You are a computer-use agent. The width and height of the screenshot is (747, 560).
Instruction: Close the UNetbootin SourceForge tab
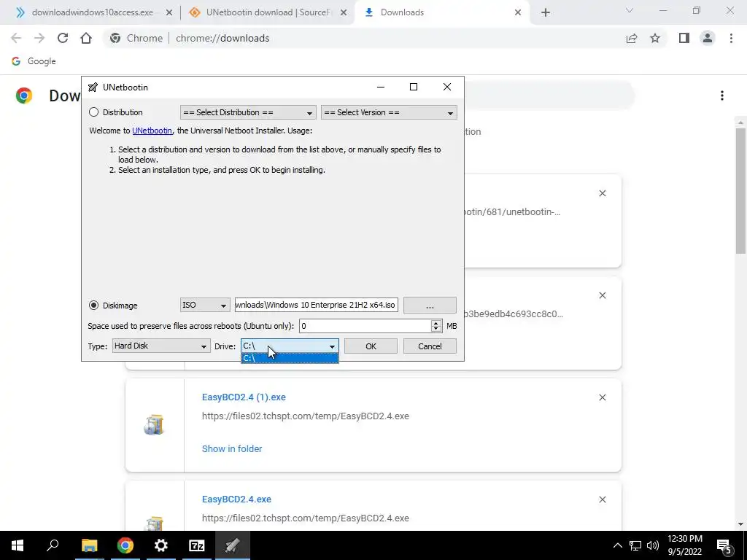point(344,13)
